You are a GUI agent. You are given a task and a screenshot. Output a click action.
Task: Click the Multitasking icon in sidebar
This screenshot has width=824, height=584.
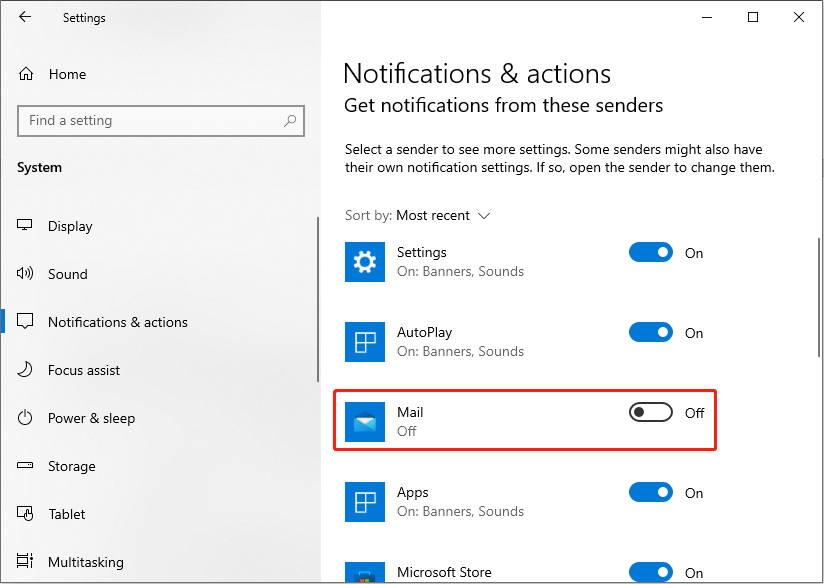[x=25, y=561]
